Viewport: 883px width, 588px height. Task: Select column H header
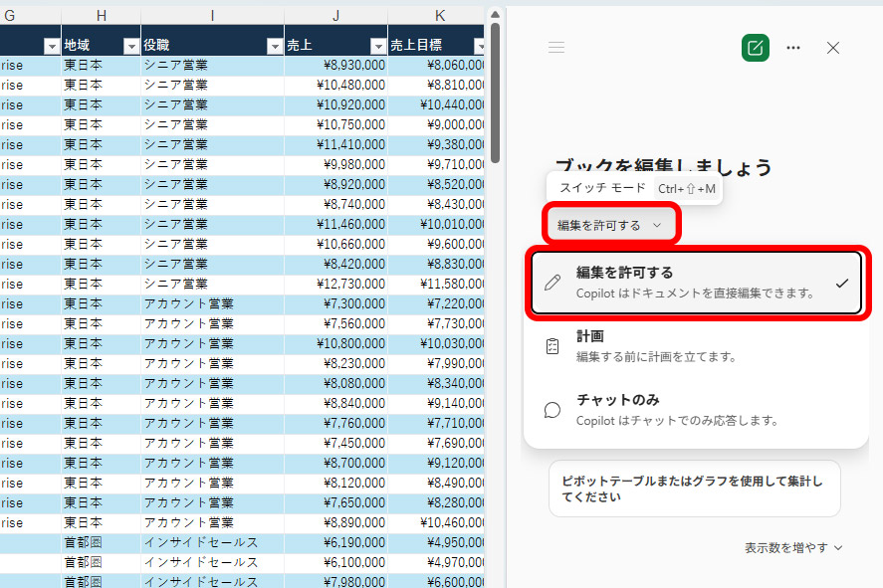101,16
